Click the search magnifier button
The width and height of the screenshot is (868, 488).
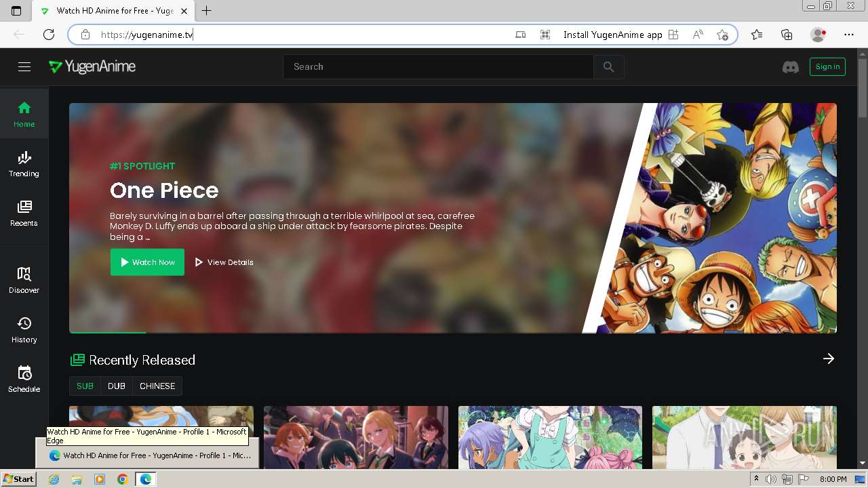[608, 66]
